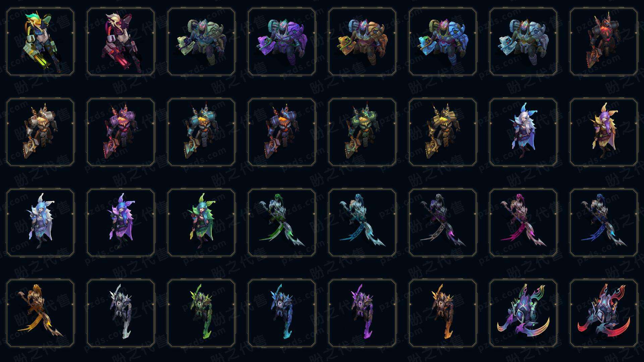
Task: Select the teal robot with orange chest
Action: 201,132
